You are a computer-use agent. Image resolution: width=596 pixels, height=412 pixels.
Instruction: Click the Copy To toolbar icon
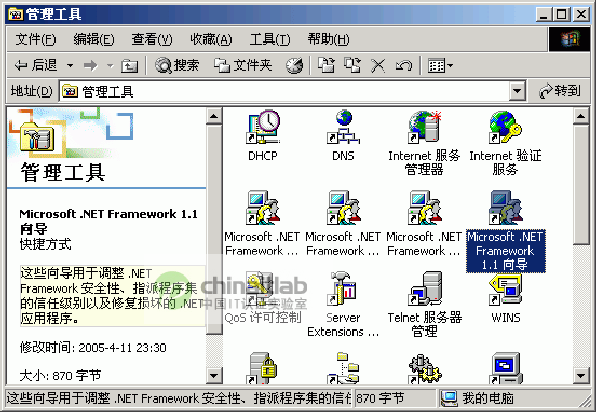click(352, 66)
